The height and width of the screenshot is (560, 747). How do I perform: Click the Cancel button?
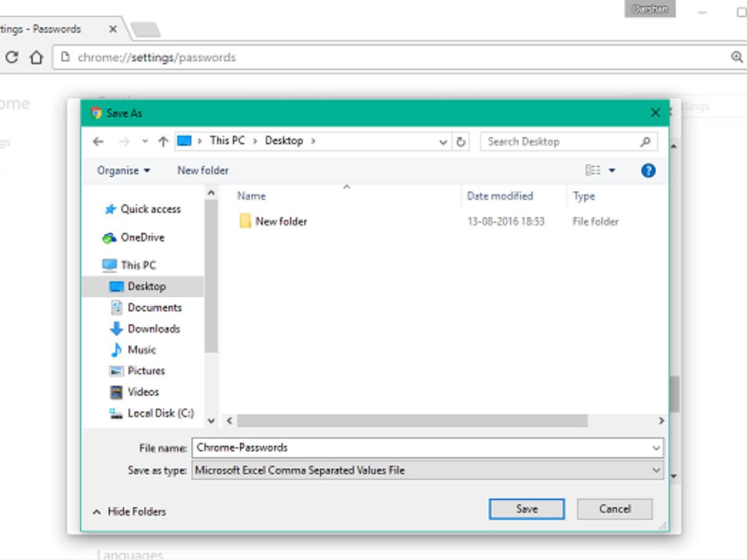coord(615,509)
